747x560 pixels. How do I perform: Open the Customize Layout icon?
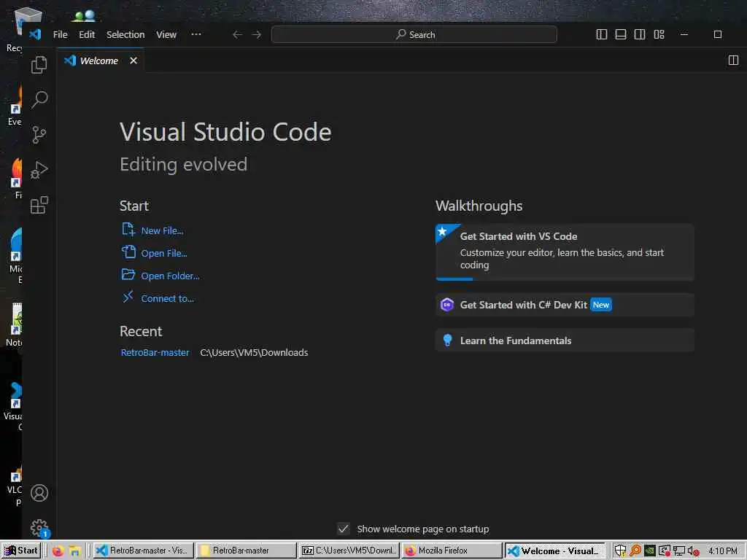[659, 34]
